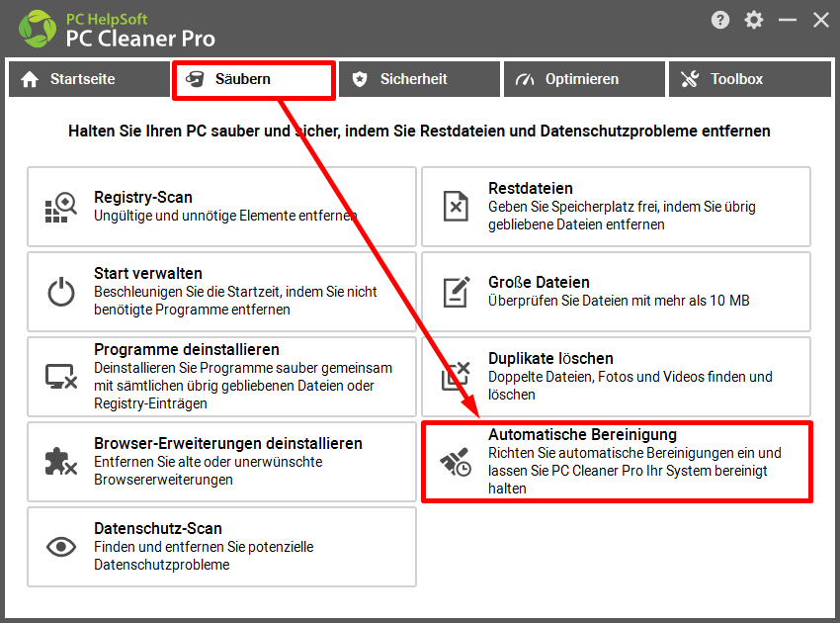Open Datenschutz-Scan title
This screenshot has width=840, height=623.
tap(158, 529)
